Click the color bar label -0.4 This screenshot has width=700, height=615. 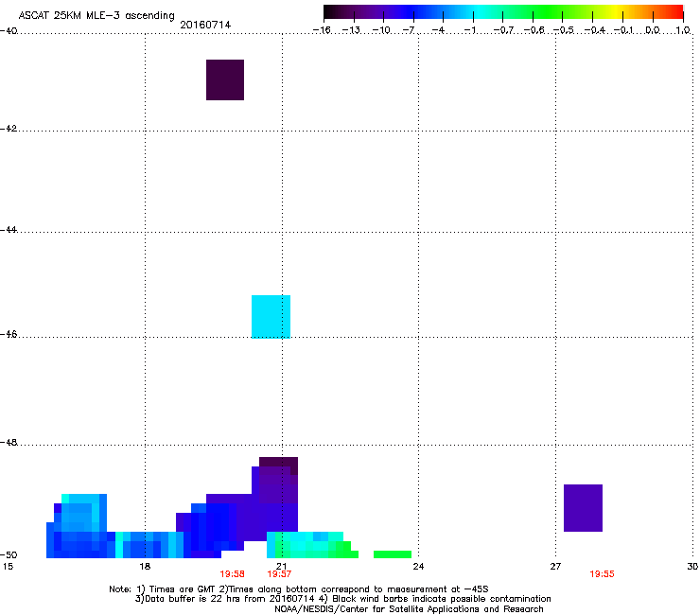[595, 30]
